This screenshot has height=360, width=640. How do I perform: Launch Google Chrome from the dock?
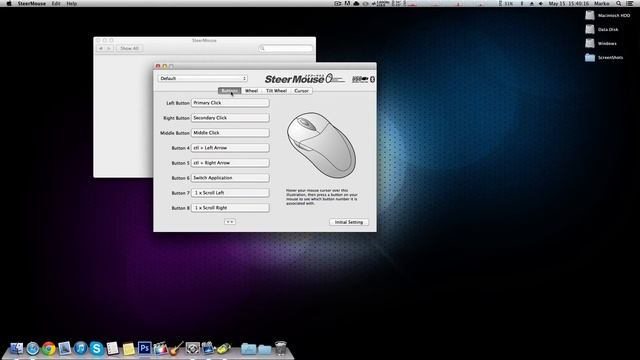[x=49, y=349]
